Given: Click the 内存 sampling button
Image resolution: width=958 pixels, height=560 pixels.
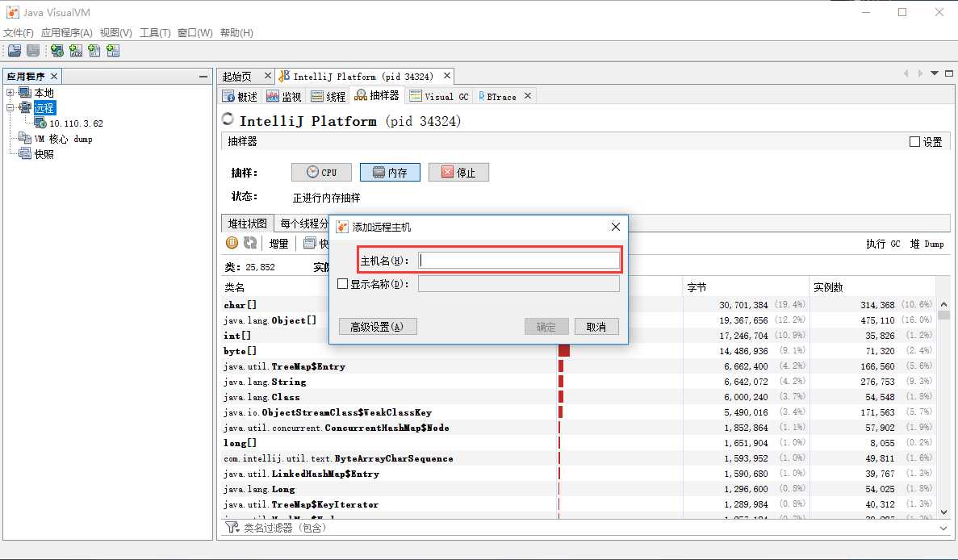Looking at the screenshot, I should pos(390,172).
